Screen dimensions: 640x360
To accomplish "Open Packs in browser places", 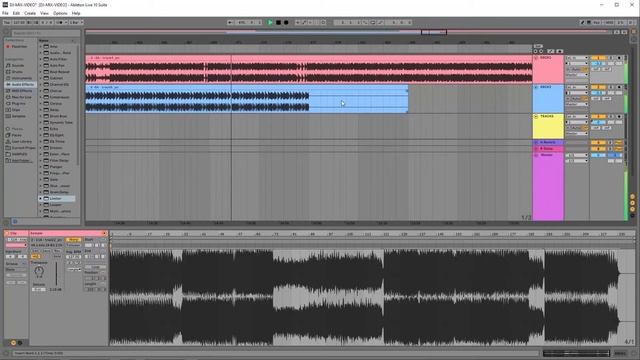I will 16,135.
